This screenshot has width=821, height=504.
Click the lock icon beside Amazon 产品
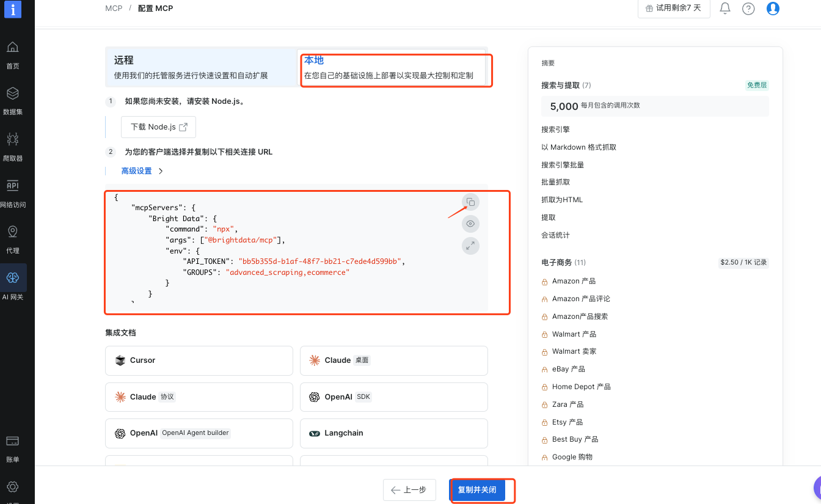point(544,282)
